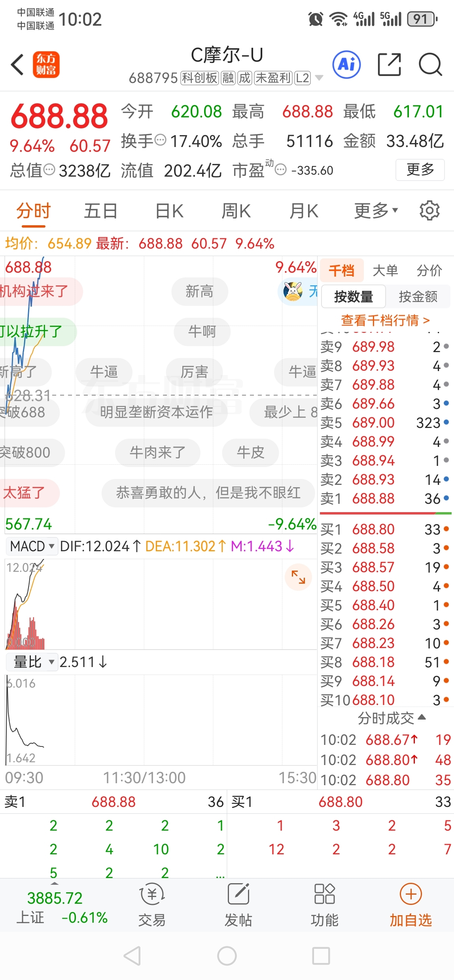Select 按数量 toggle option
Image resolution: width=454 pixels, height=980 pixels.
tap(354, 296)
